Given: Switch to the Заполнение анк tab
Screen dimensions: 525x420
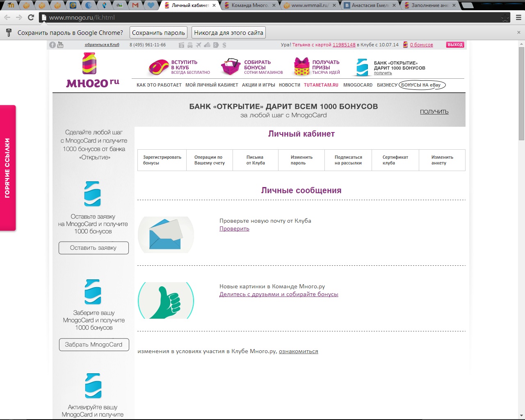Looking at the screenshot, I should click(x=430, y=5).
